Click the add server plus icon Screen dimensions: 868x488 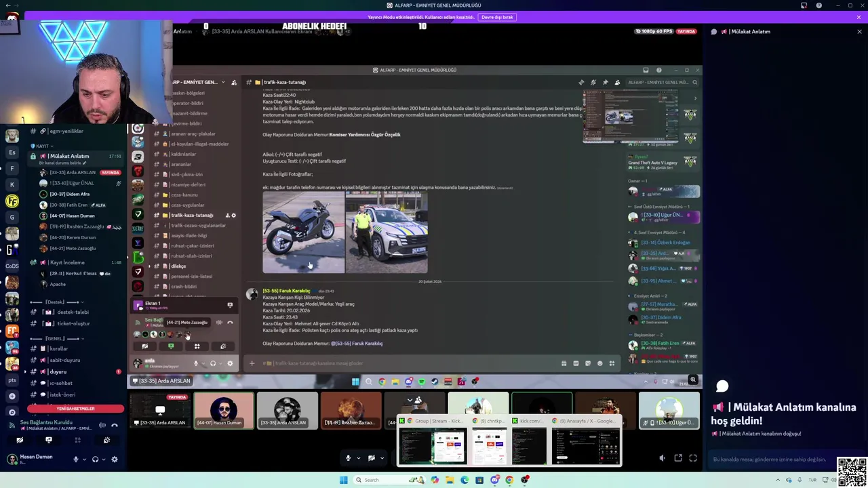point(12,396)
